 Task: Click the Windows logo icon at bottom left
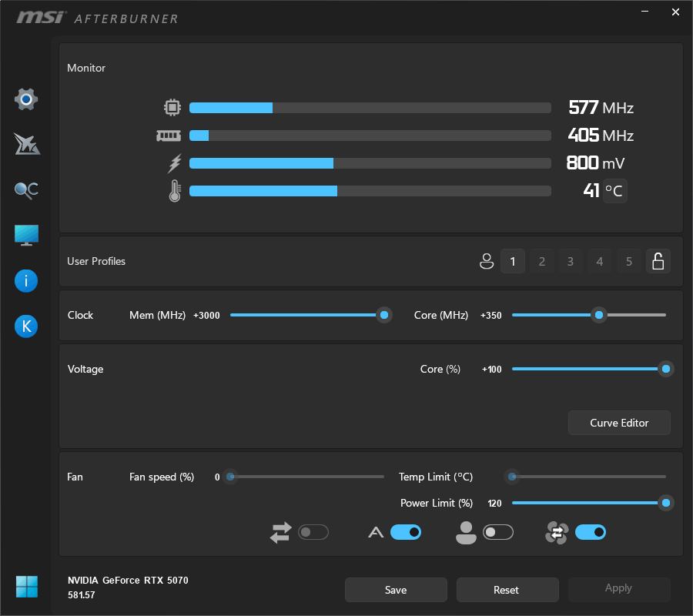pyautogui.click(x=25, y=586)
